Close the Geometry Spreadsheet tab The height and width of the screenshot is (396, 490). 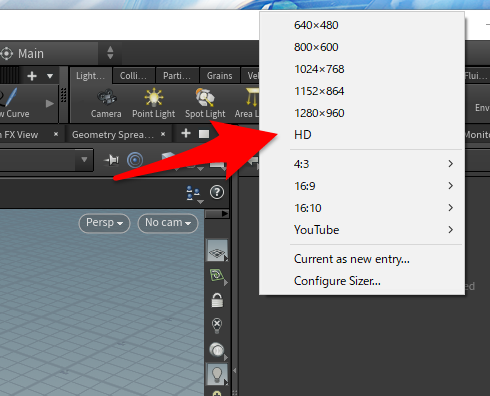coord(163,134)
